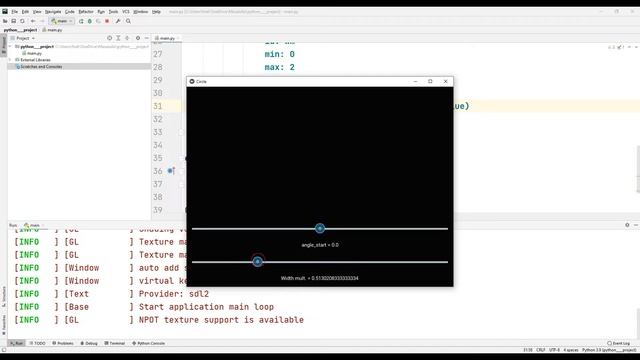Click the Project vertical side tab
The image size is (640, 360).
[x=4, y=44]
